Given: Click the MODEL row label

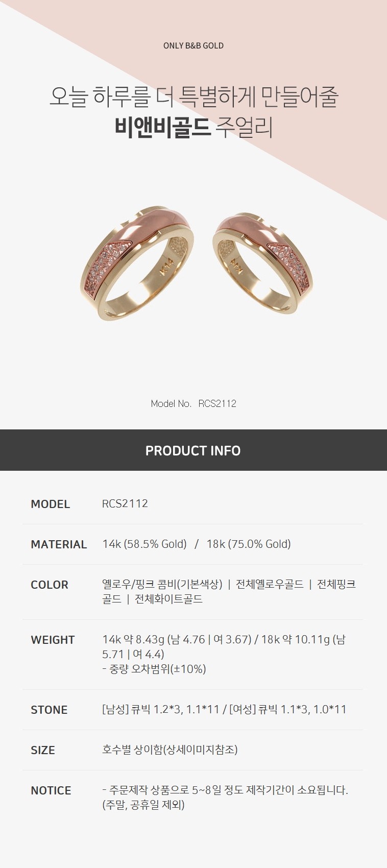Looking at the screenshot, I should pos(50,504).
